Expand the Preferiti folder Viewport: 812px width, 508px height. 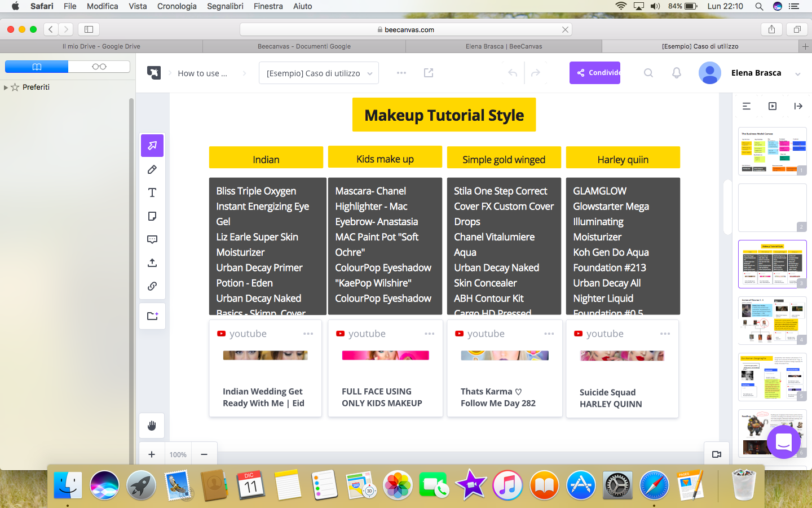pyautogui.click(x=6, y=87)
